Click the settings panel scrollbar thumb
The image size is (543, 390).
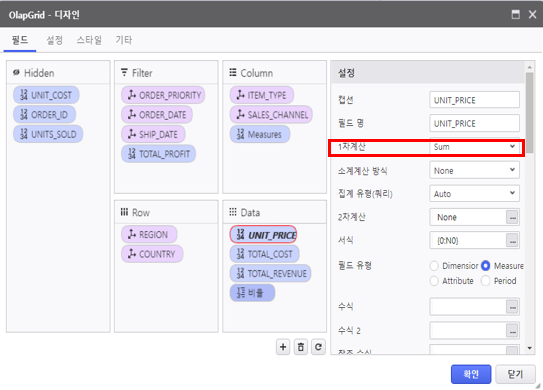(529, 113)
